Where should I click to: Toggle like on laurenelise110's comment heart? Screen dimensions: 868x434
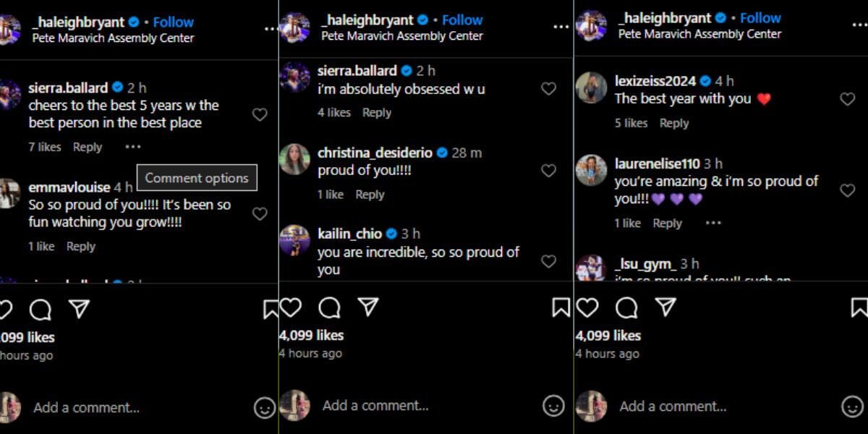[847, 190]
